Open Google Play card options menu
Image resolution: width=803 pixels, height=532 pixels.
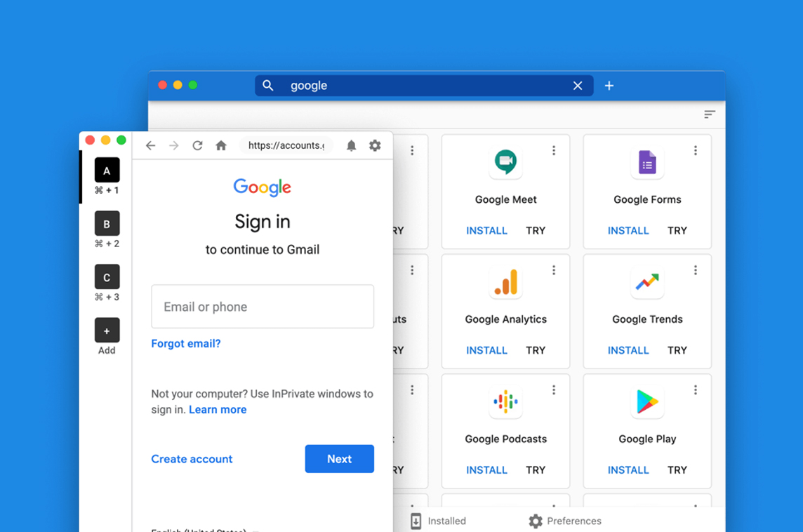(696, 390)
